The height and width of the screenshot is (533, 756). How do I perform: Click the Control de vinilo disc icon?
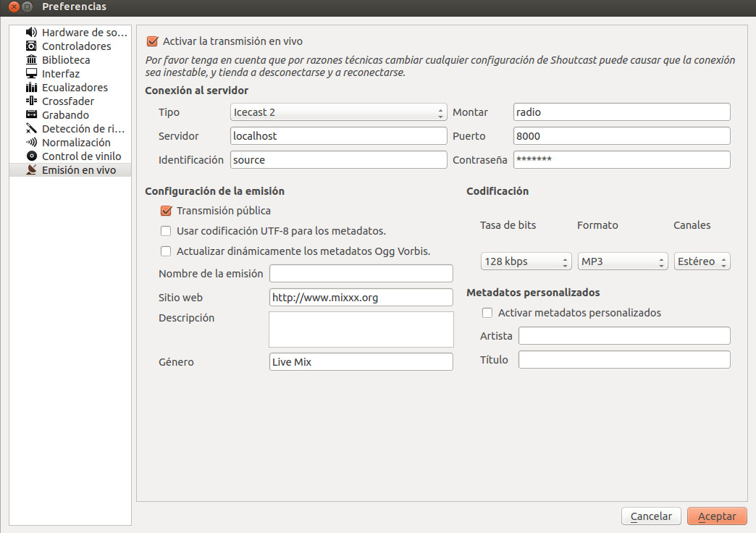coord(31,156)
